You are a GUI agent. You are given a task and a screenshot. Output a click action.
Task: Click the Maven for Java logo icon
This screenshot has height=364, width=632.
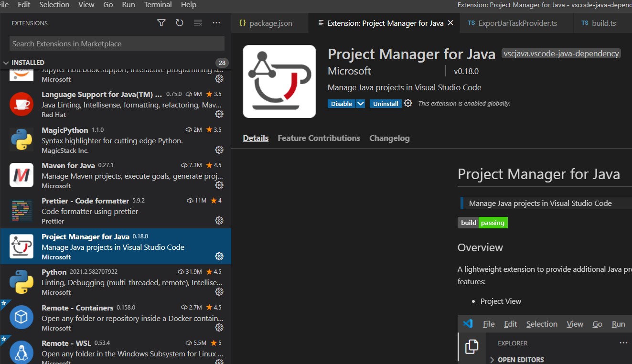click(x=21, y=175)
